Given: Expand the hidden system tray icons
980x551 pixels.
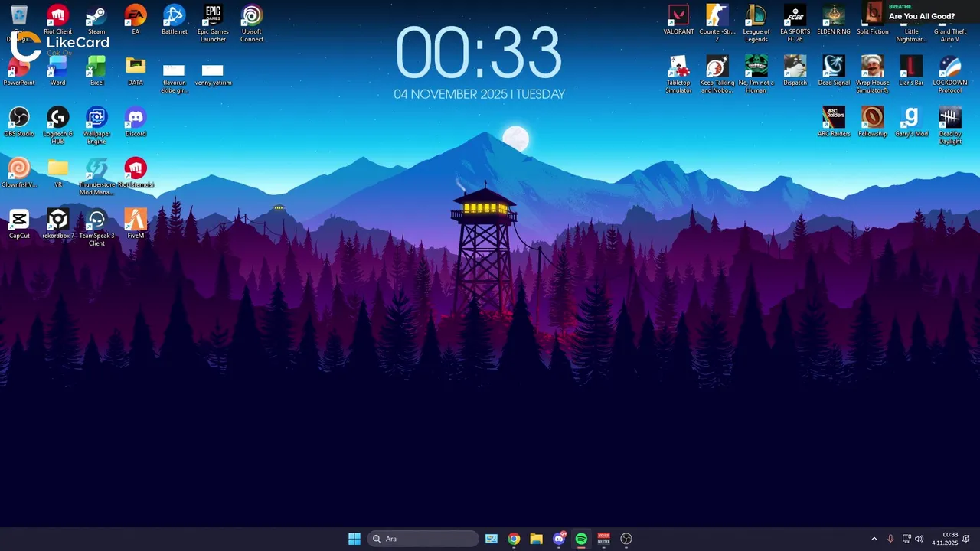Looking at the screenshot, I should click(874, 539).
